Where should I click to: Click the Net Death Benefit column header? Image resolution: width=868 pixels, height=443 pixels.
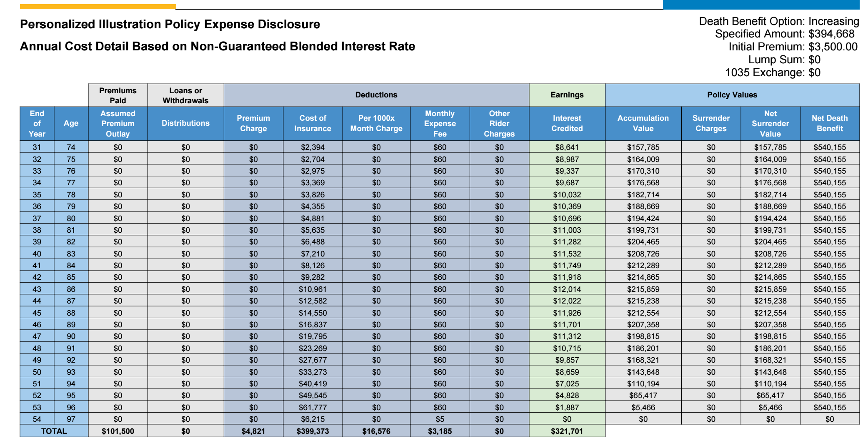click(829, 123)
